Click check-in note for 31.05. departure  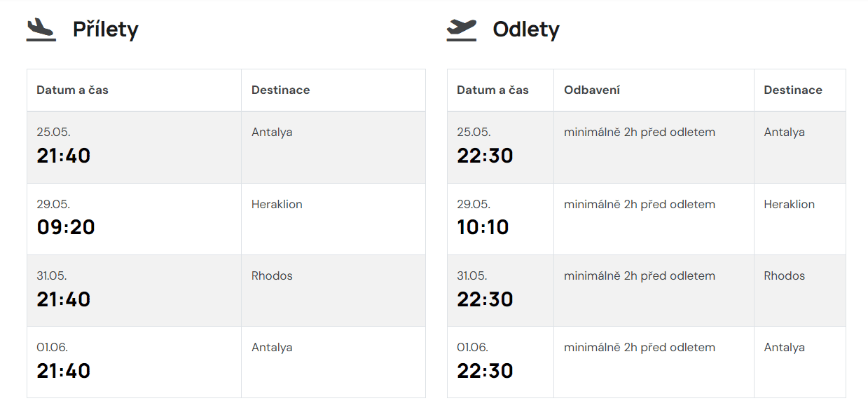tap(639, 276)
